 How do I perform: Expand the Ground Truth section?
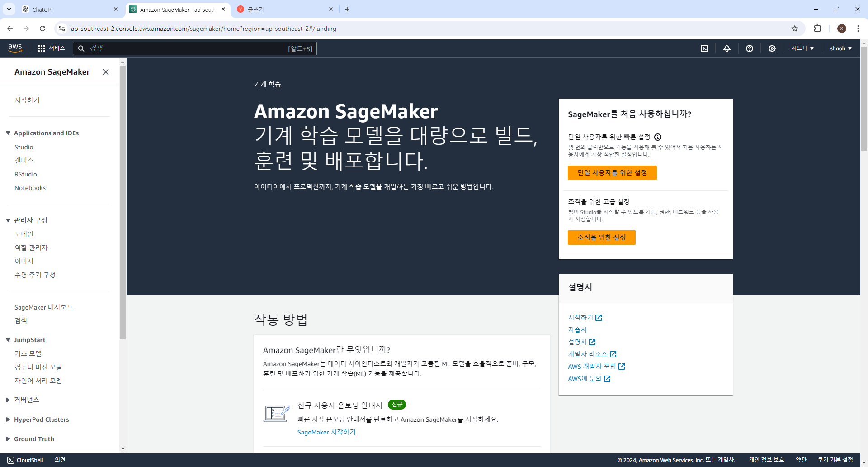coord(8,439)
